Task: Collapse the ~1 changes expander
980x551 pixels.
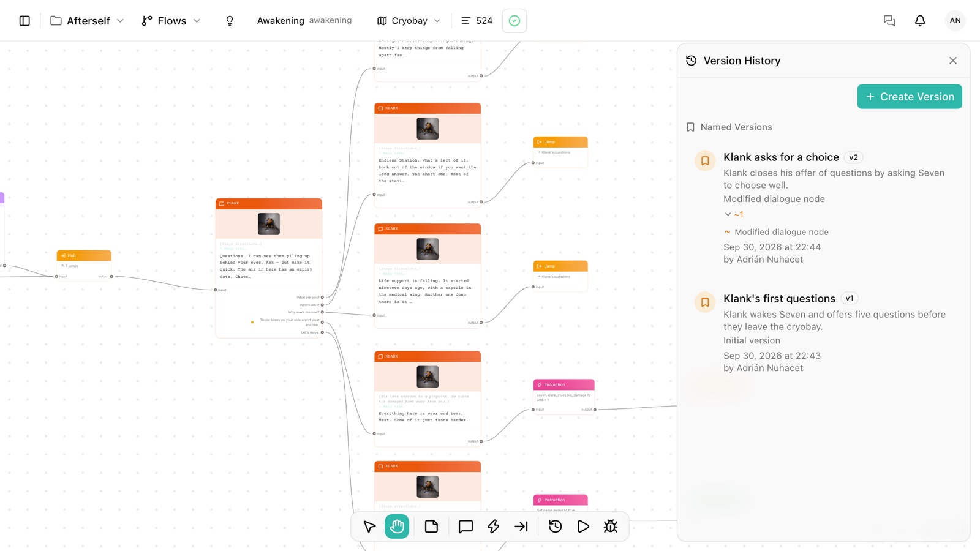Action: pyautogui.click(x=734, y=215)
